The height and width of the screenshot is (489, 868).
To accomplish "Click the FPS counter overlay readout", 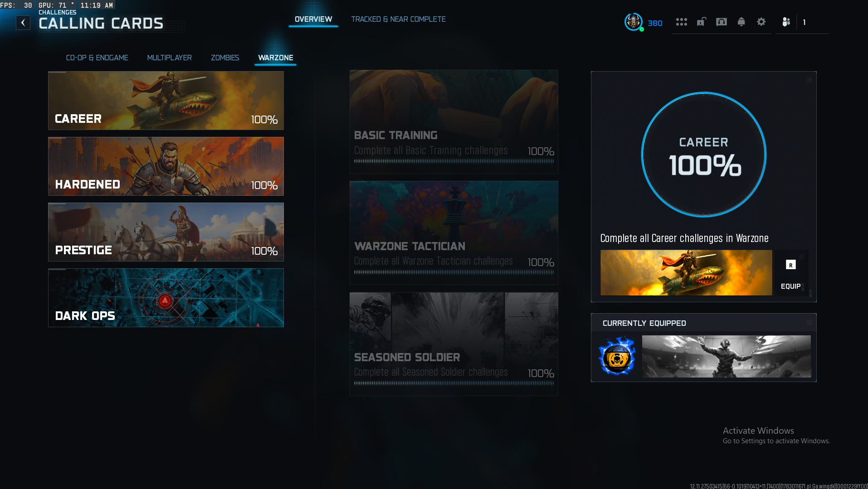I will coord(16,5).
